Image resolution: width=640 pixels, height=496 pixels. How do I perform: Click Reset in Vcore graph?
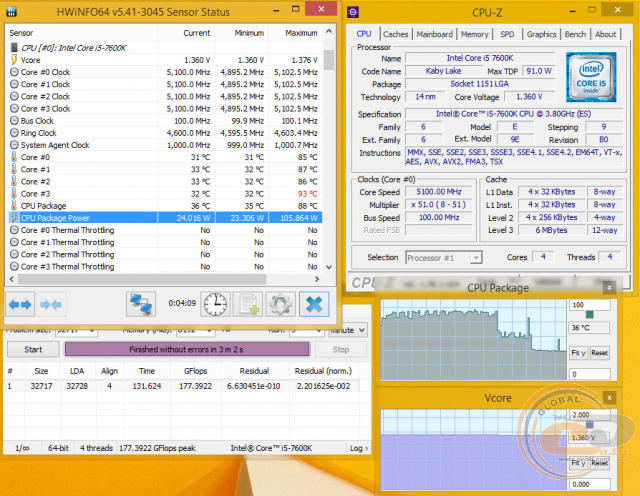click(x=599, y=463)
